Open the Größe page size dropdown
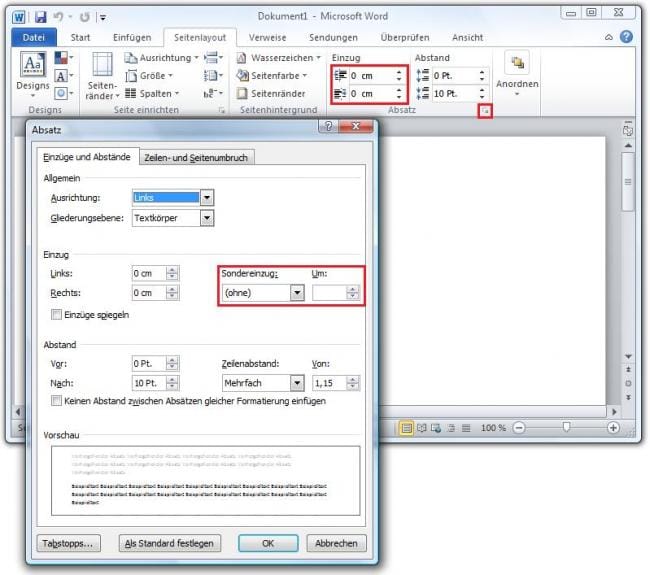650x575 pixels. (149, 76)
